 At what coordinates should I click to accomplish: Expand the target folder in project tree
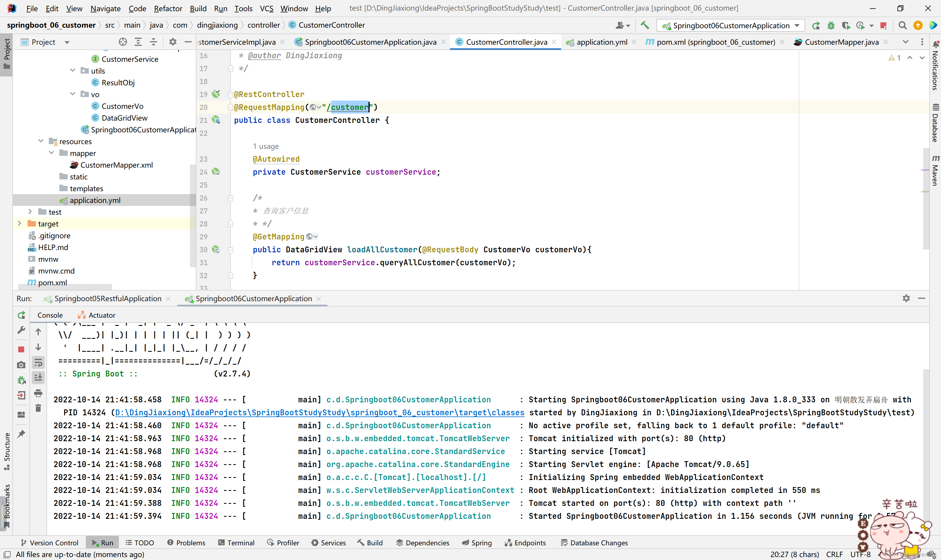click(x=19, y=224)
